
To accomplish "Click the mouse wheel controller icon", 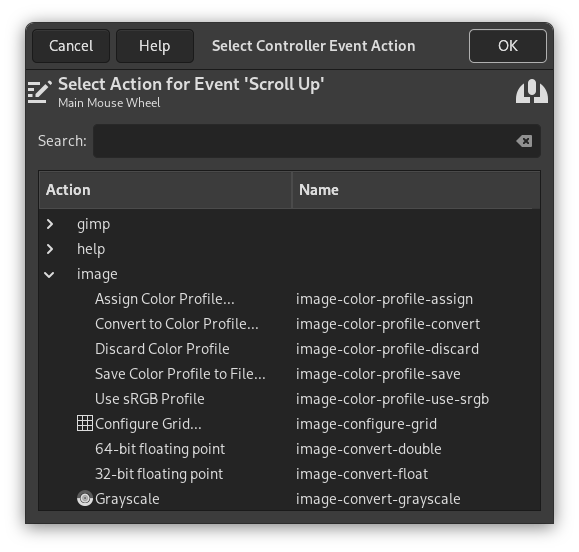I will coord(532,91).
